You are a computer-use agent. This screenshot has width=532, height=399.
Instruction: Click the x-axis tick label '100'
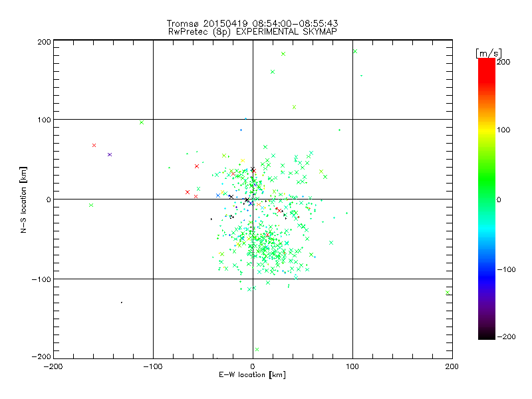(352, 366)
